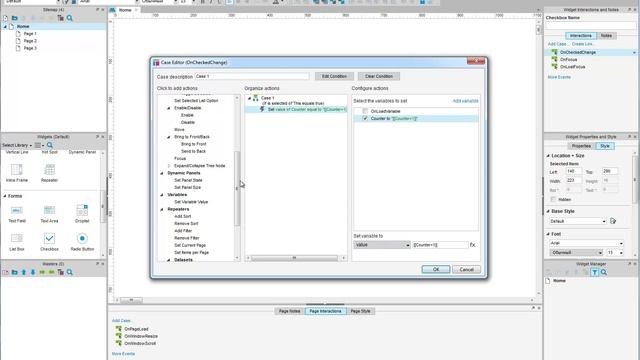
Task: Expand the Expand/Collapse Tree Node group
Action: [x=169, y=166]
